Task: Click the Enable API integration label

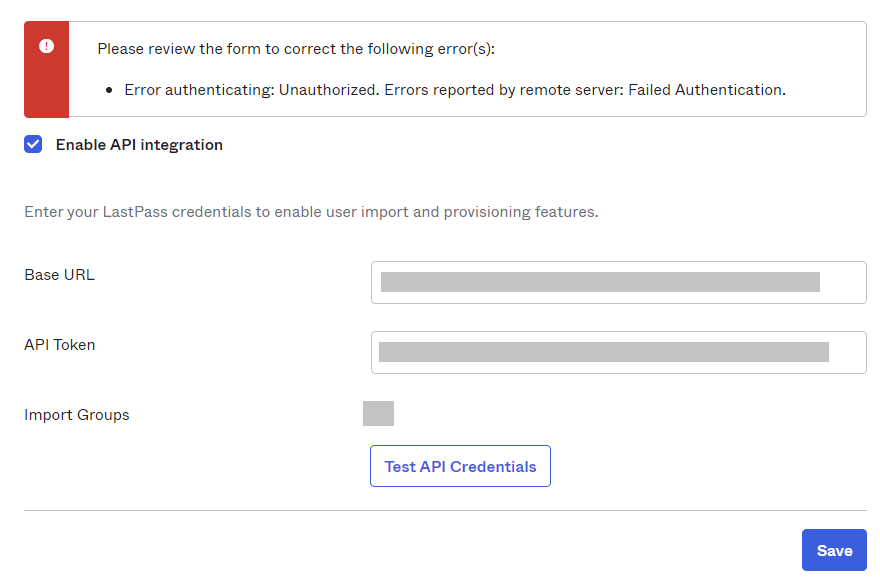Action: point(139,145)
